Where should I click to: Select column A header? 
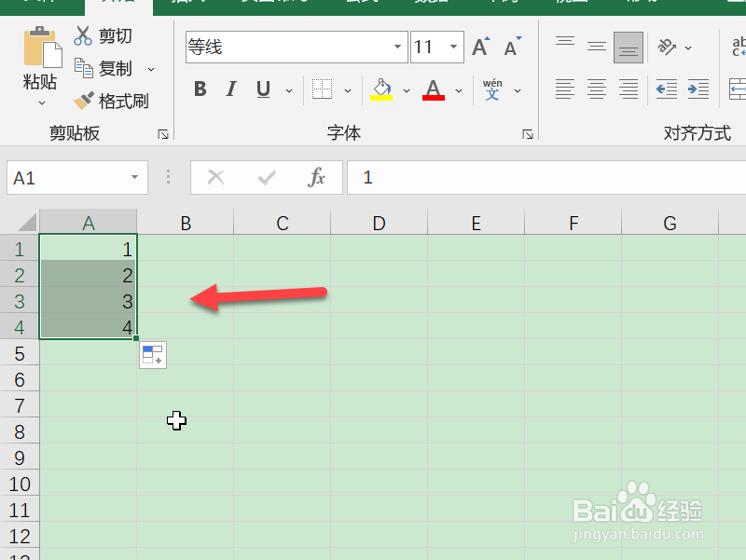[88, 223]
